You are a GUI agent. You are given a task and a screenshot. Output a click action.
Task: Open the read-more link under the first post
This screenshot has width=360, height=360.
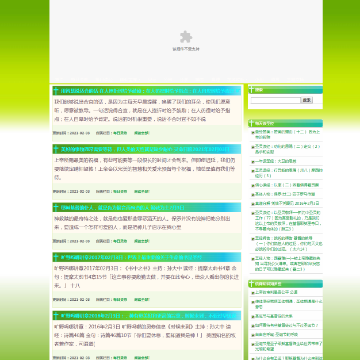point(141,133)
